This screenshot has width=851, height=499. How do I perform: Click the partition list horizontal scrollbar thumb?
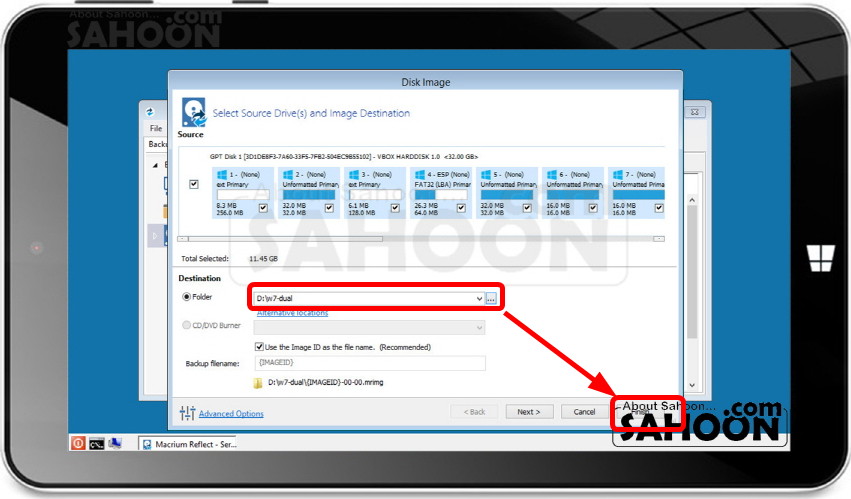[285, 238]
